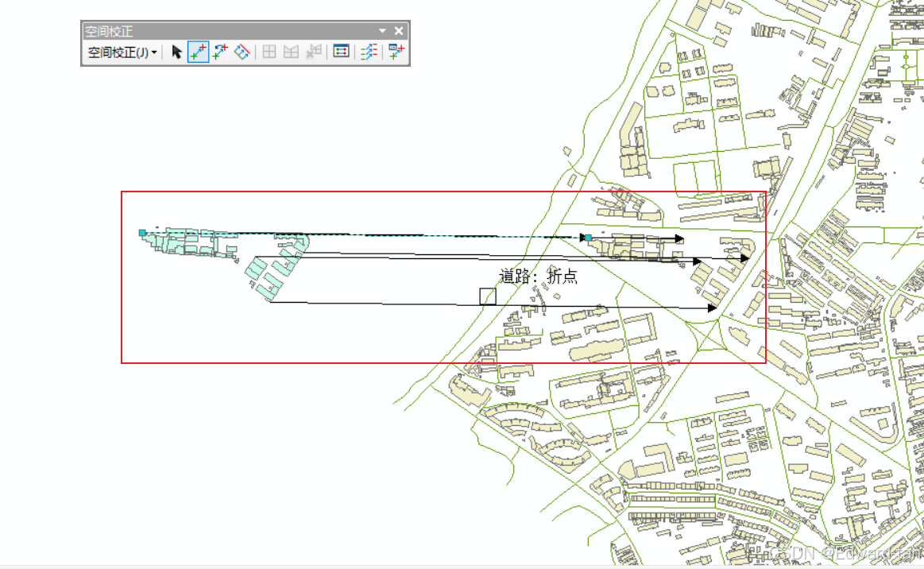Open the toolbar options arrow in title bar
924x569 pixels.
tap(382, 31)
